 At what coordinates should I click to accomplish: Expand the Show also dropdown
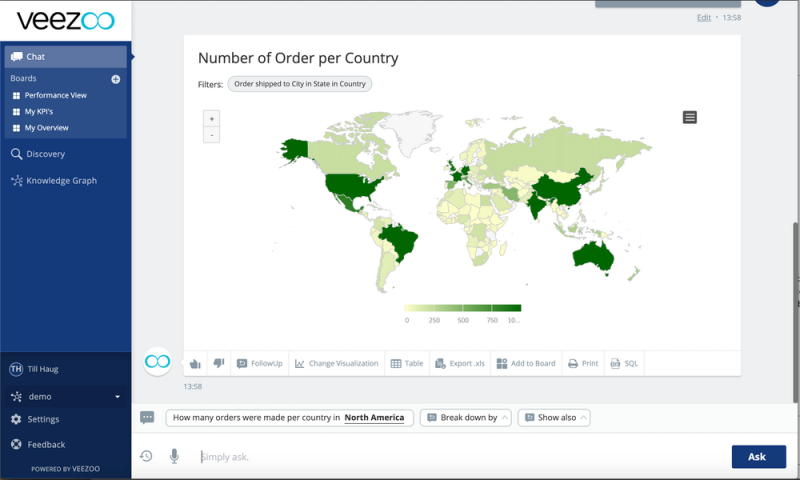click(x=554, y=418)
